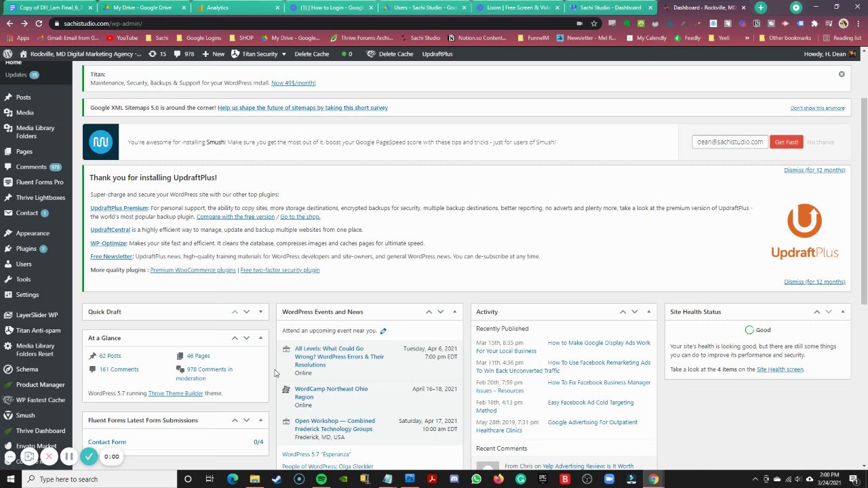868x488 pixels.
Task: Open Thrive Lightboxes in sidebar
Action: (41, 198)
